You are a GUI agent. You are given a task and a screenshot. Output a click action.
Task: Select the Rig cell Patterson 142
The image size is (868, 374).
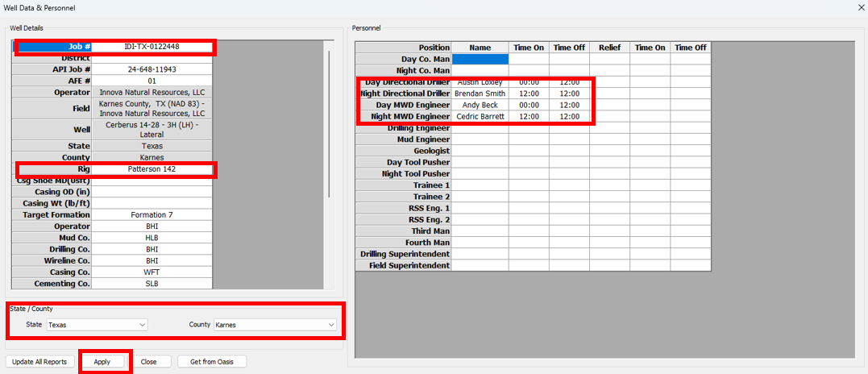(152, 169)
